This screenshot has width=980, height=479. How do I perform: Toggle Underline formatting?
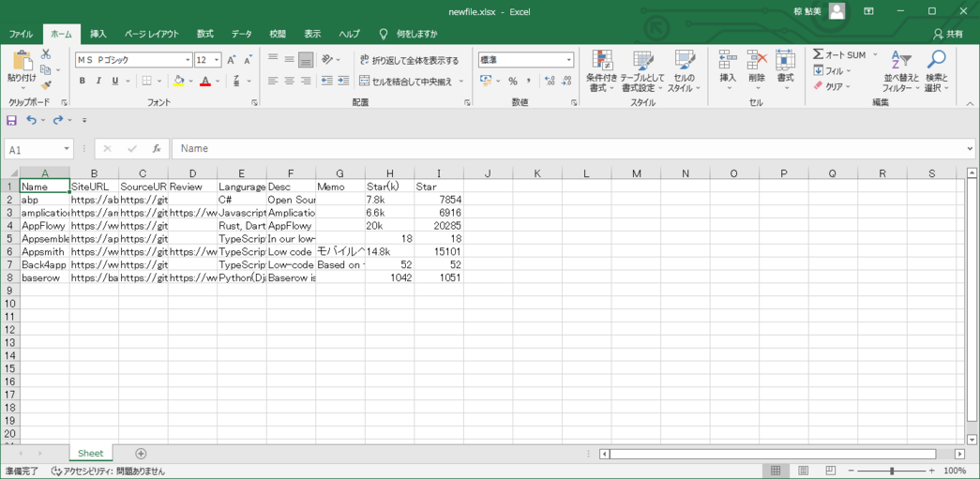tap(115, 81)
